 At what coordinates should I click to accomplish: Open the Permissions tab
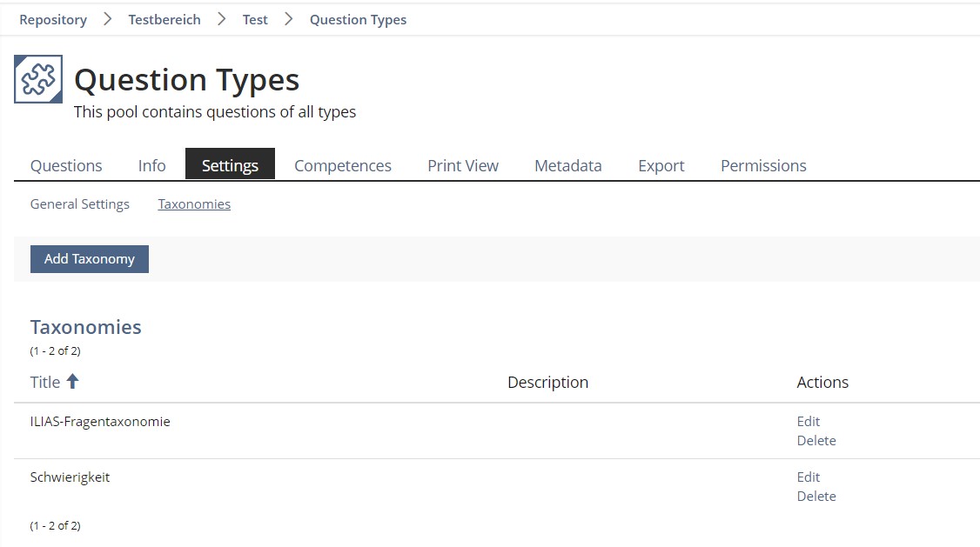point(763,165)
